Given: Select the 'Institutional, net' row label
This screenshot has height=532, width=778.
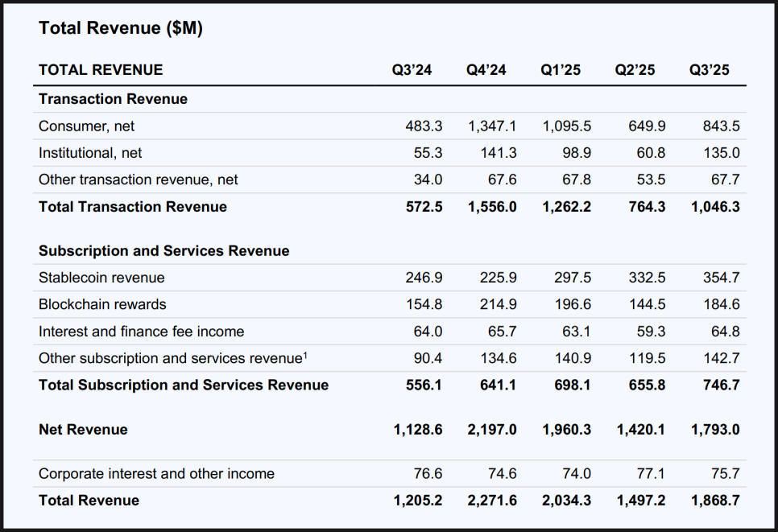Looking at the screenshot, I should pyautogui.click(x=90, y=153).
